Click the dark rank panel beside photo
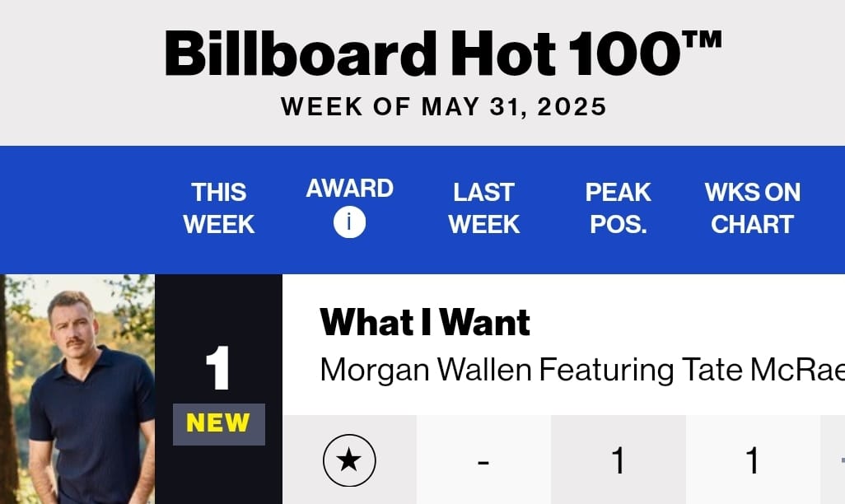 [x=219, y=390]
